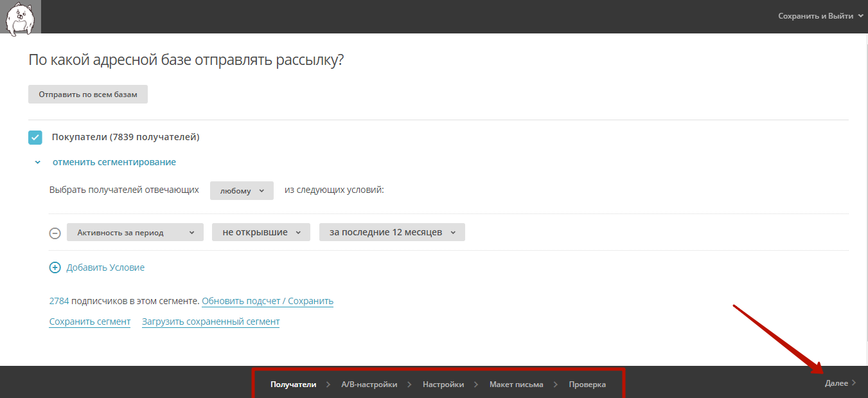Click Обновить подсчет / Сохранить link
868x398 pixels.
pyautogui.click(x=267, y=301)
